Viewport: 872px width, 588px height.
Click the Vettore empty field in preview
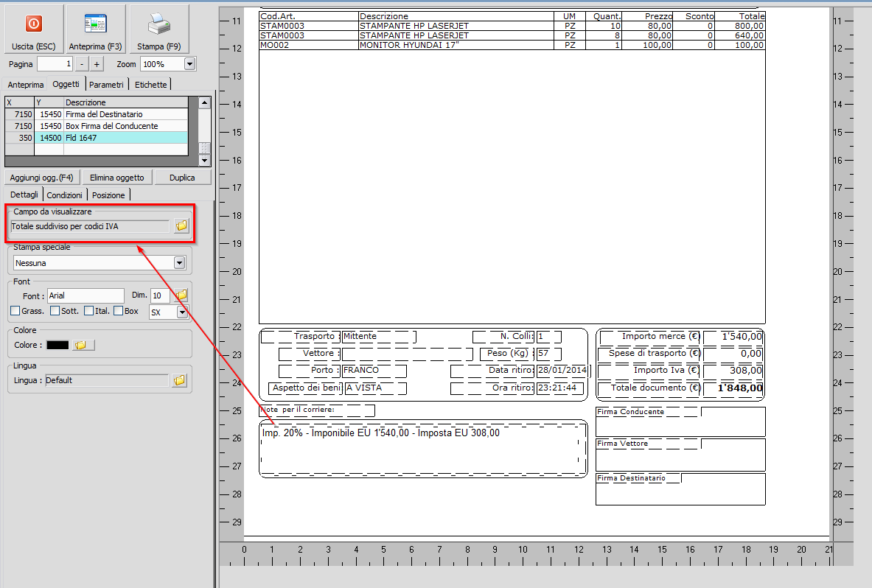407,354
